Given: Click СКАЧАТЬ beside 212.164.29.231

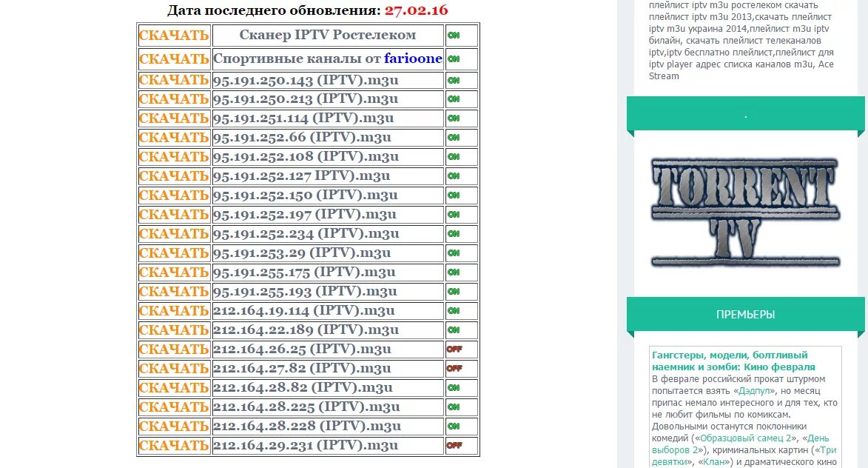Looking at the screenshot, I should 174,446.
